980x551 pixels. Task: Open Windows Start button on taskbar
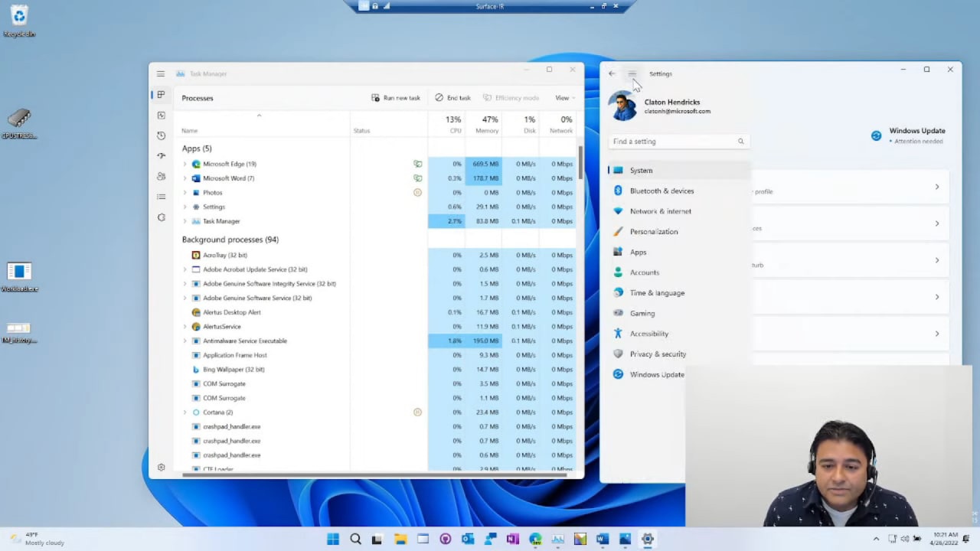[333, 539]
